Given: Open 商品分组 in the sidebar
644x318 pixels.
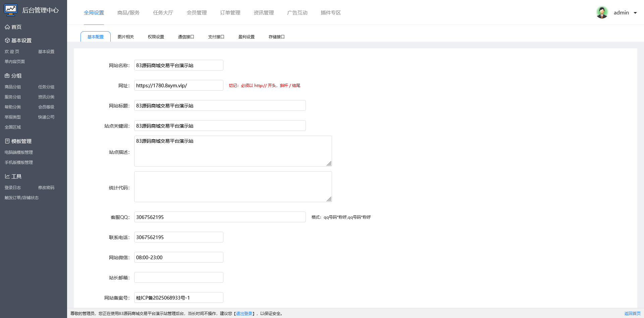Looking at the screenshot, I should [13, 87].
